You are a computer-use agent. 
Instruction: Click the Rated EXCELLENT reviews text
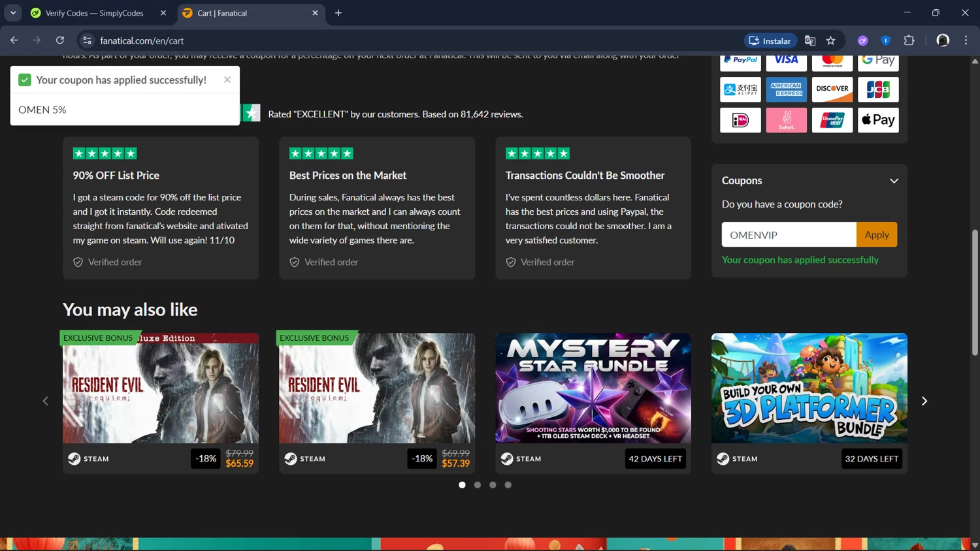point(395,114)
